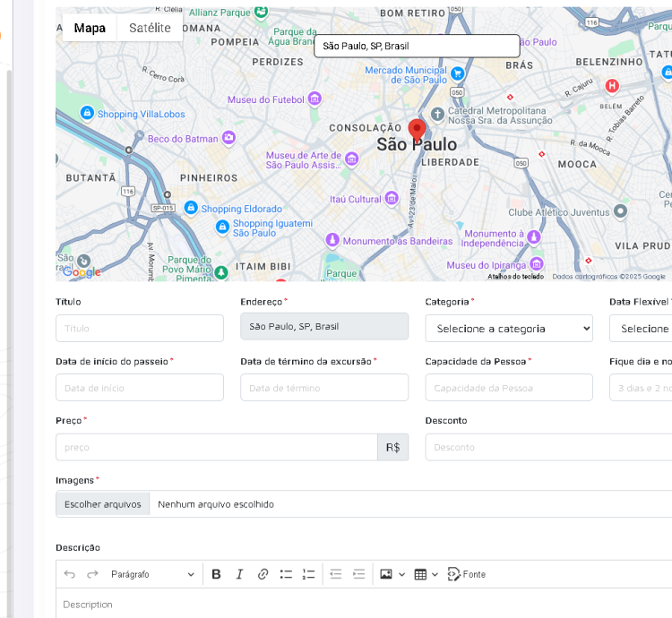Click the Itaú Cultural map marker

coord(392,198)
